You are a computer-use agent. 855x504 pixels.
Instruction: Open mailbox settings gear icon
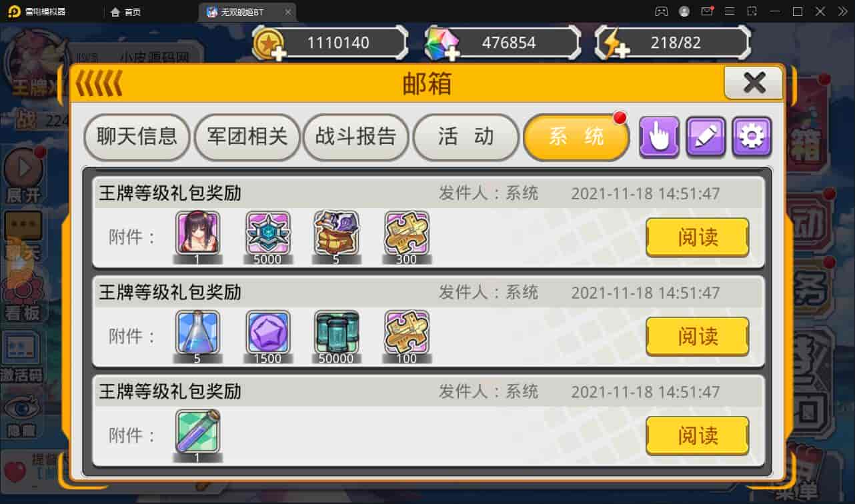(x=752, y=137)
